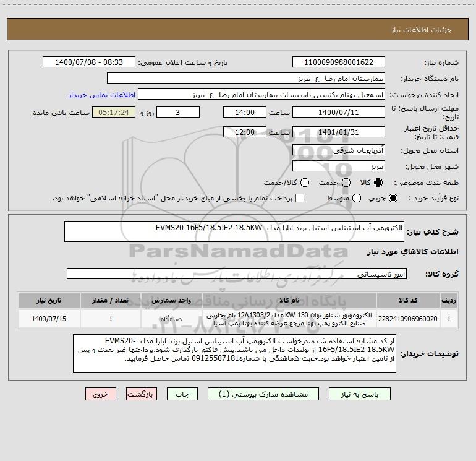Click the deadline hour field 14:00
476x461 pixels.
(x=245, y=112)
